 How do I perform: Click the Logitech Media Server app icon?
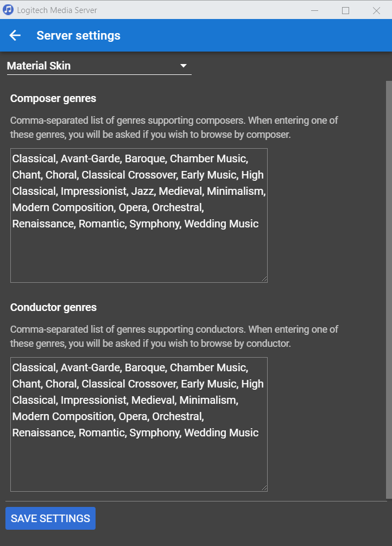pyautogui.click(x=8, y=10)
